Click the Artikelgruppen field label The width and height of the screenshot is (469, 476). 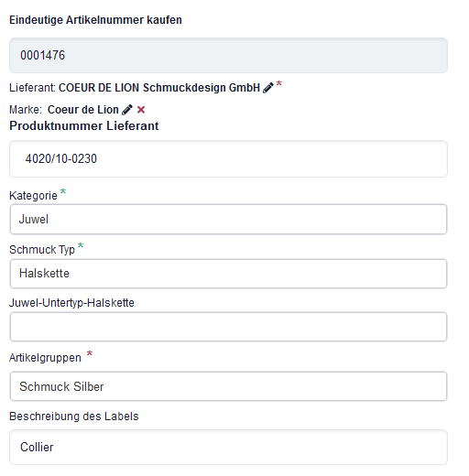click(x=45, y=358)
